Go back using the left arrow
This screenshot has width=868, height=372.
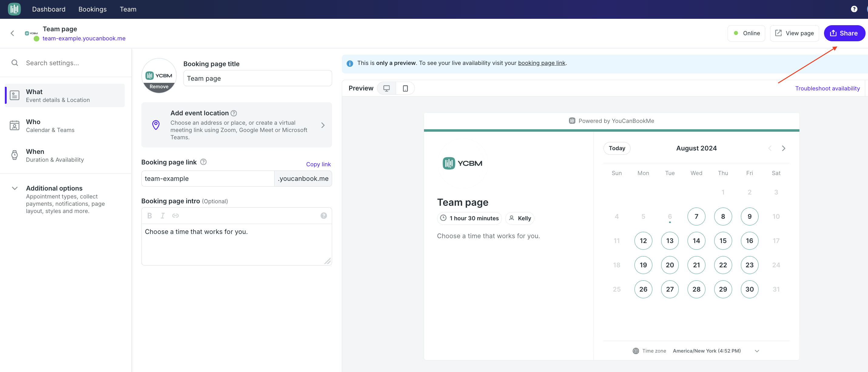coord(12,33)
